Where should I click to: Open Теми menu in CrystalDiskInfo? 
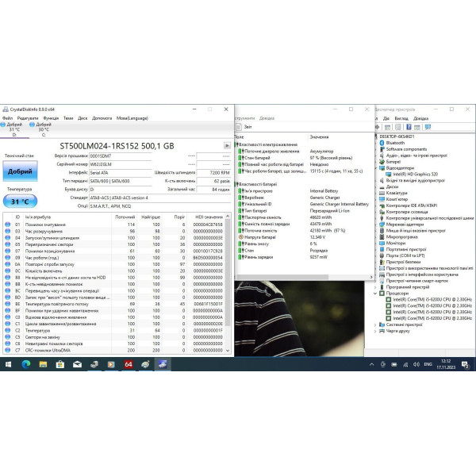tap(68, 118)
